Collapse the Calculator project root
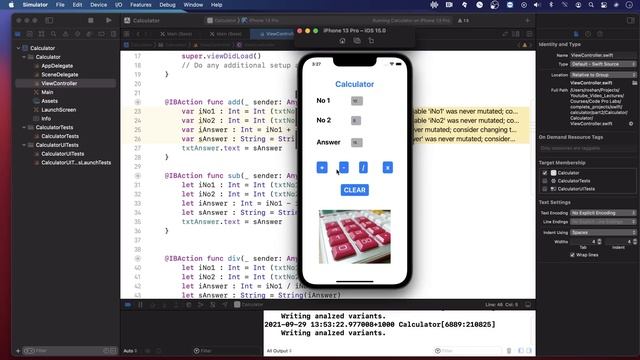The width and height of the screenshot is (640, 360). [18, 48]
